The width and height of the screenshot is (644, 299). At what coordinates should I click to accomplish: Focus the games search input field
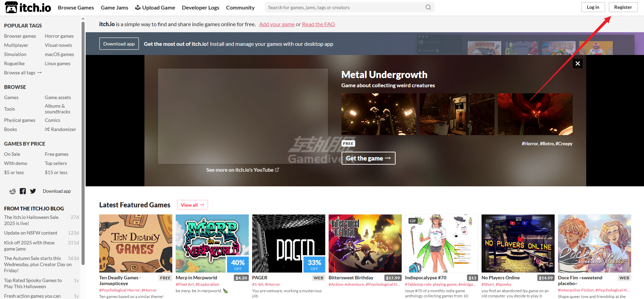(343, 7)
